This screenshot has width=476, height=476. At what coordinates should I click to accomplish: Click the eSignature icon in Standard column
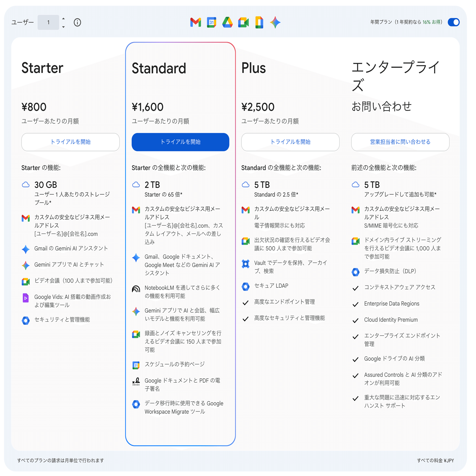[136, 381]
